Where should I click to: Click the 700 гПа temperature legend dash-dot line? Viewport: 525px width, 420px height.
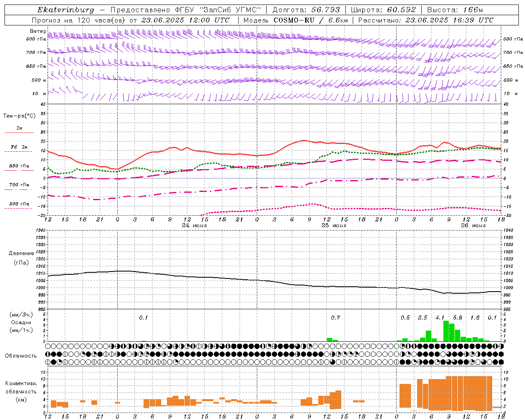[x=19, y=189]
